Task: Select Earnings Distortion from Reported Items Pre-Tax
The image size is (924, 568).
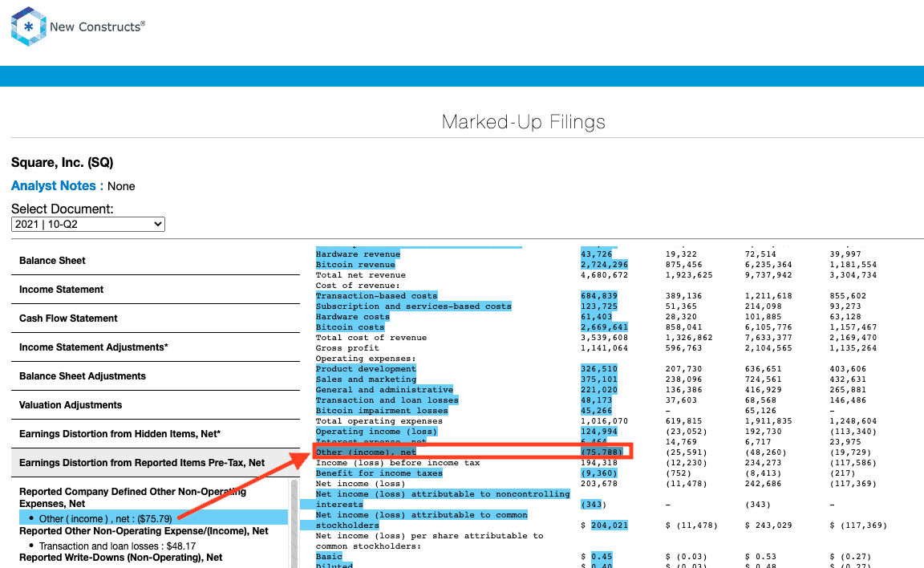Action: (x=156, y=463)
